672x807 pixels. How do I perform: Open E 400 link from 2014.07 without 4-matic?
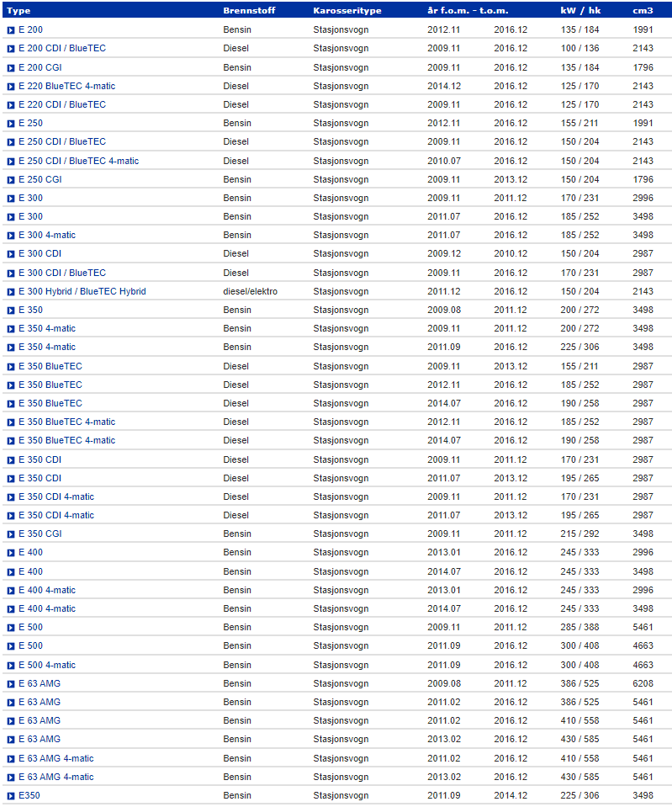coord(30,571)
